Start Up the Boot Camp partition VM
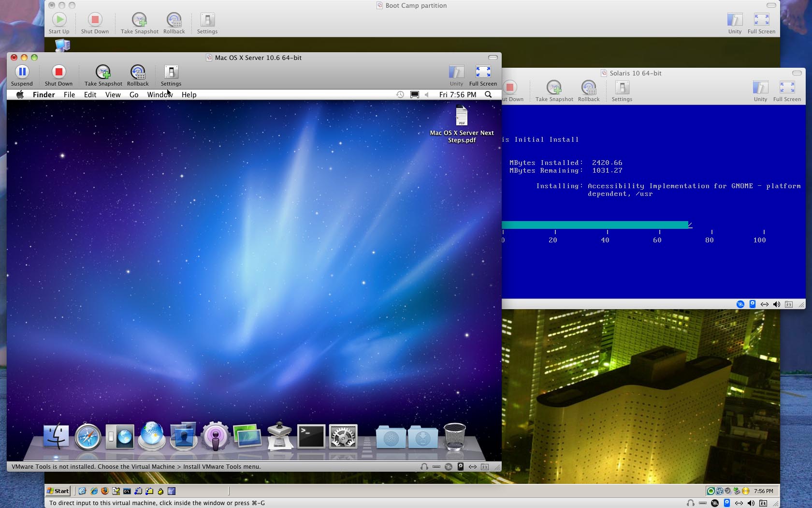The height and width of the screenshot is (508, 812). [x=59, y=24]
